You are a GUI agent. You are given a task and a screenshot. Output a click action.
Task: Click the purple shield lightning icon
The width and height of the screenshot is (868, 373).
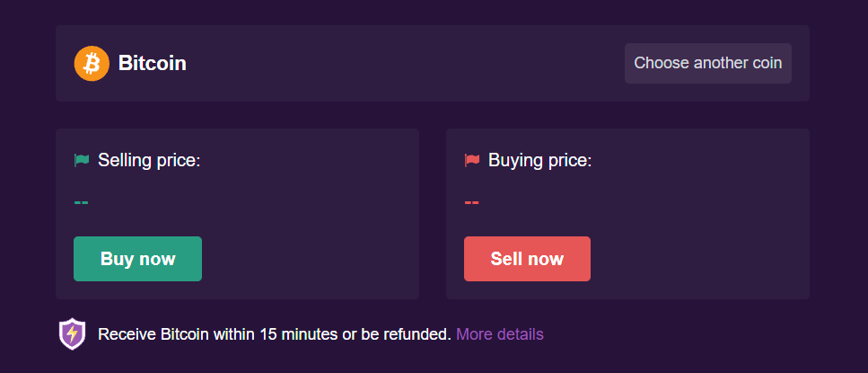73,334
